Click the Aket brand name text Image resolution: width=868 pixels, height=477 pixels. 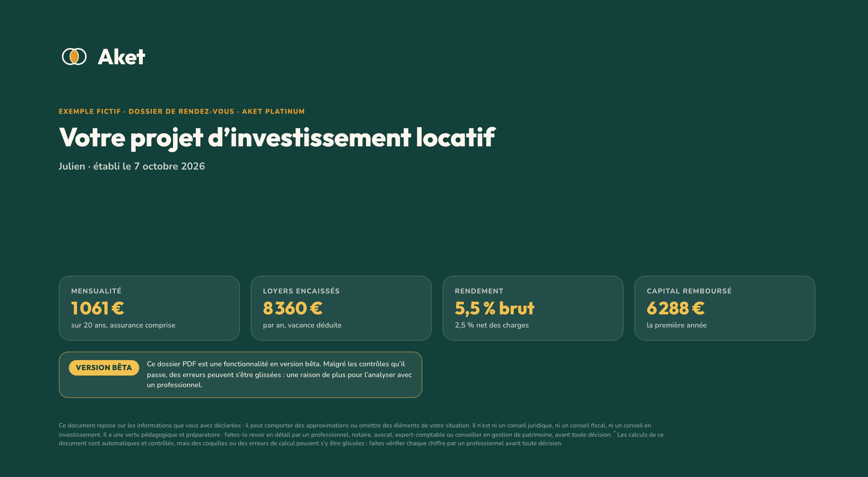click(121, 57)
